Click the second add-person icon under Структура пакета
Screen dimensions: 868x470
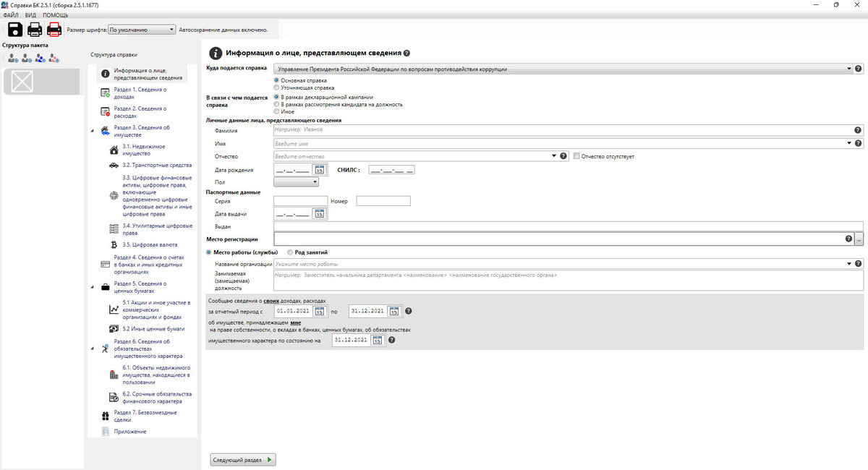point(26,58)
